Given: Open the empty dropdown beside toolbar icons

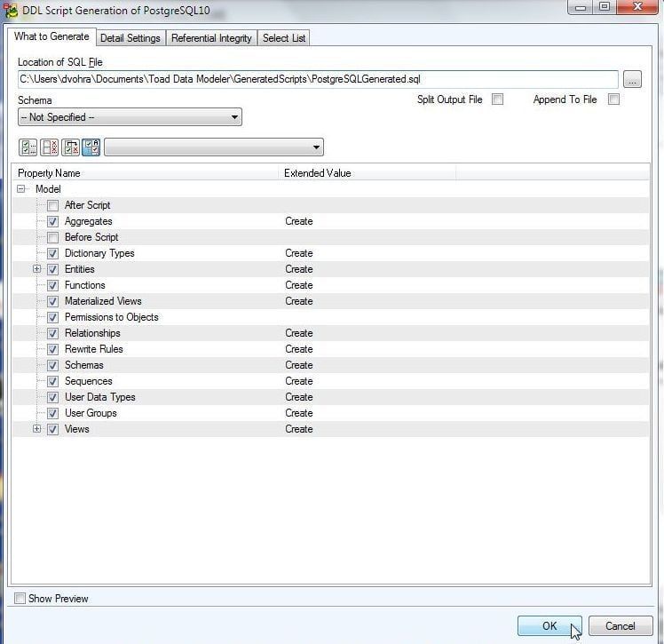Looking at the screenshot, I should click(214, 147).
